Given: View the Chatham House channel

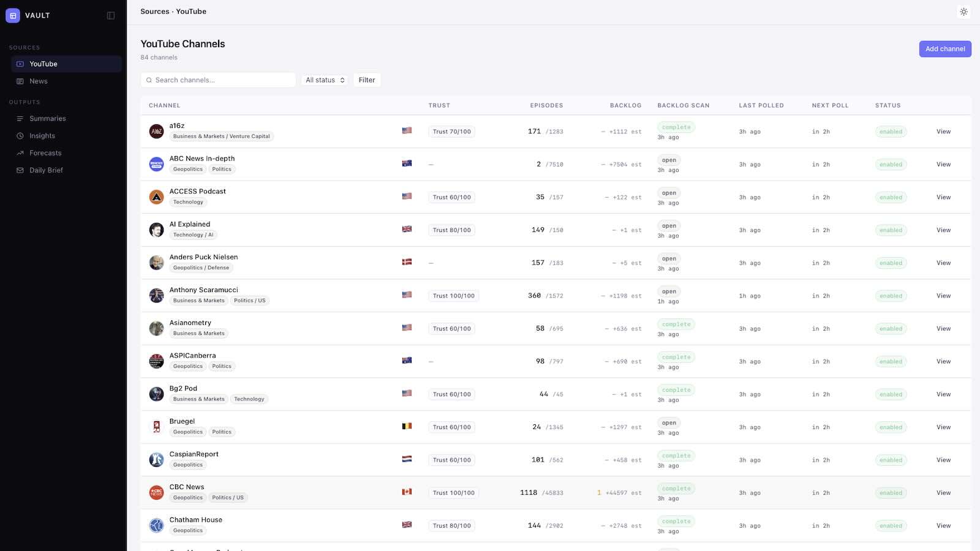Looking at the screenshot, I should tap(943, 525).
